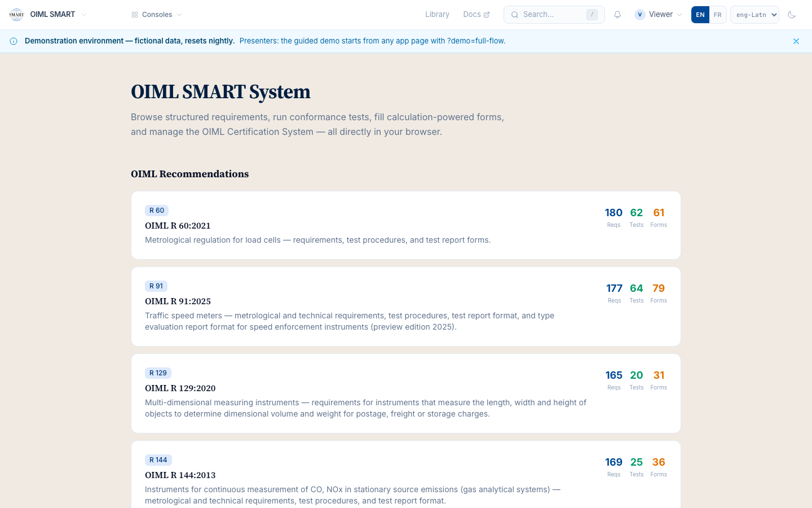Click the info icon in demo banner

(14, 41)
